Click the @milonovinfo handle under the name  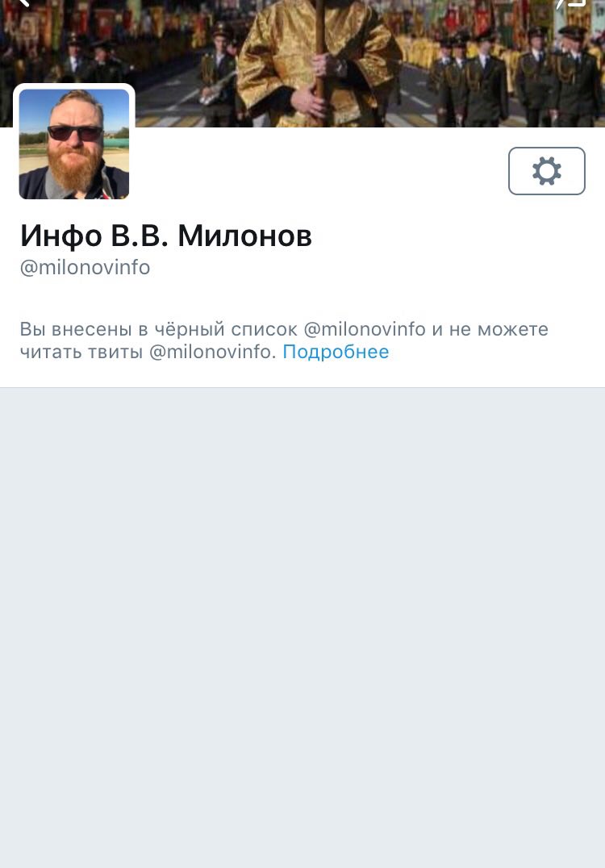click(86, 267)
